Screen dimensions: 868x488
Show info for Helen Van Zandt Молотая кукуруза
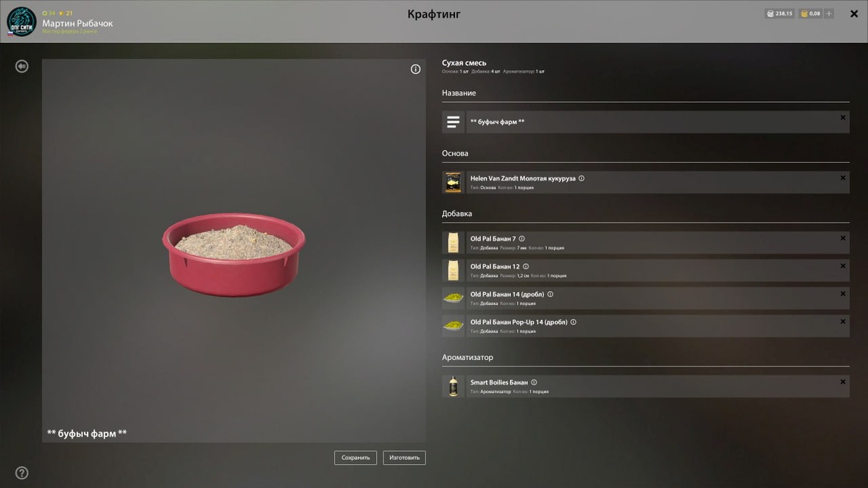pyautogui.click(x=582, y=179)
